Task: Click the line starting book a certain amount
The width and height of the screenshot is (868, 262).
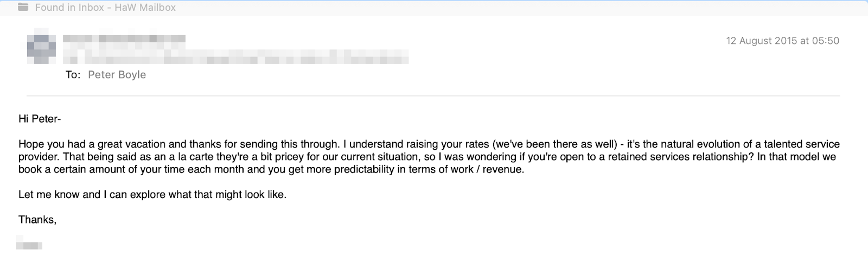Action: pos(271,169)
